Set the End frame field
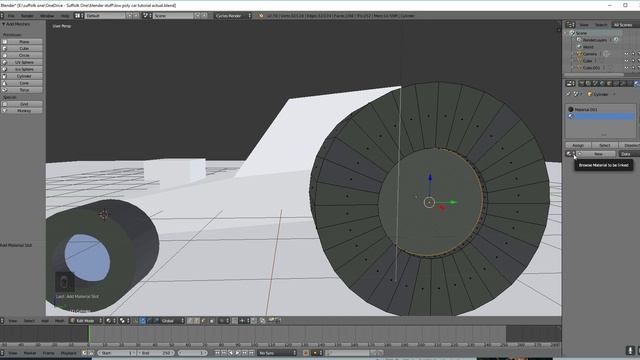 [156, 353]
